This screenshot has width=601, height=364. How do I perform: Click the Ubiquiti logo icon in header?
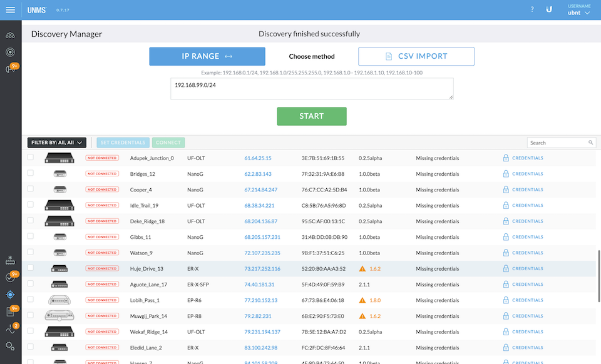[x=549, y=9]
